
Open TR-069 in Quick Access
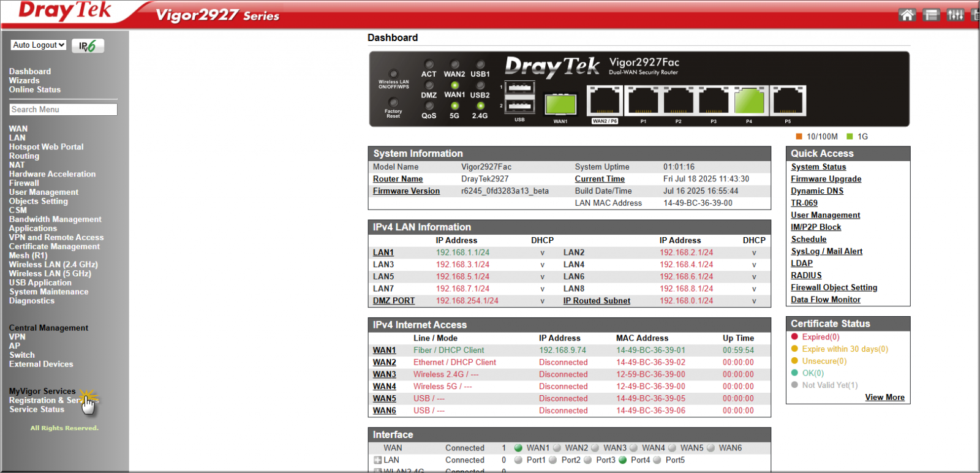804,203
